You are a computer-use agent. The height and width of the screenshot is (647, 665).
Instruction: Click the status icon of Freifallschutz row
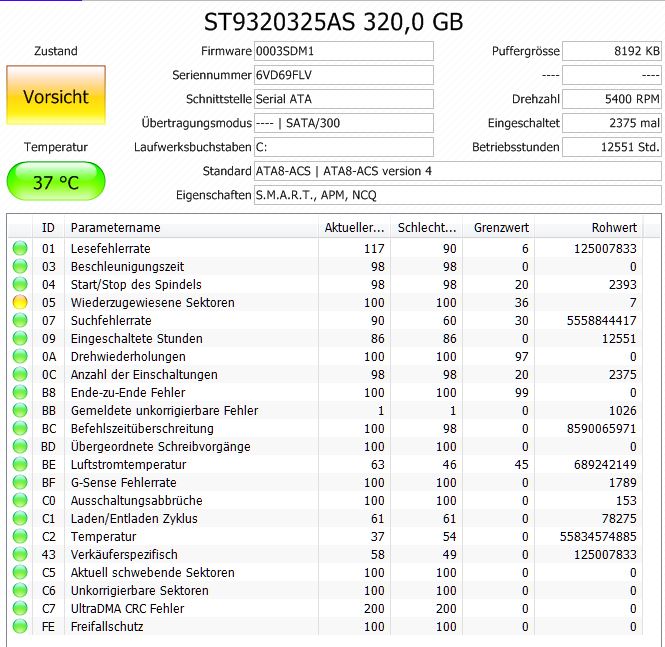tap(20, 627)
